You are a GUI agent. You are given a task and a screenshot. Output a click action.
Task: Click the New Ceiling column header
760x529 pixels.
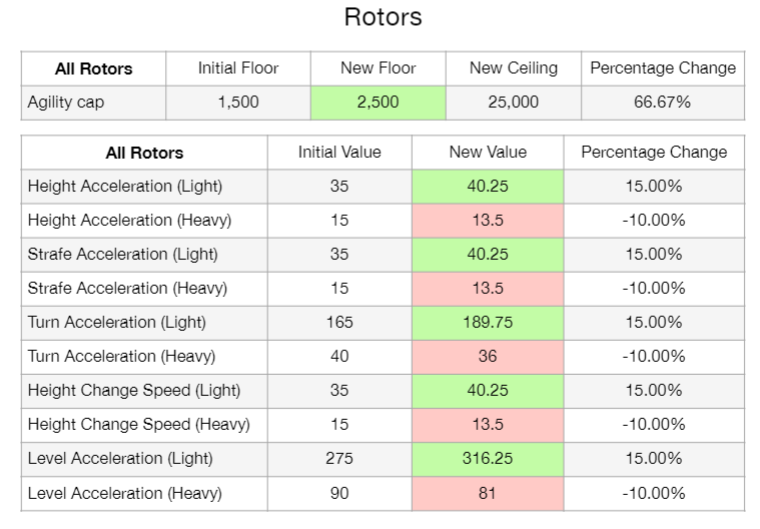pyautogui.click(x=513, y=68)
